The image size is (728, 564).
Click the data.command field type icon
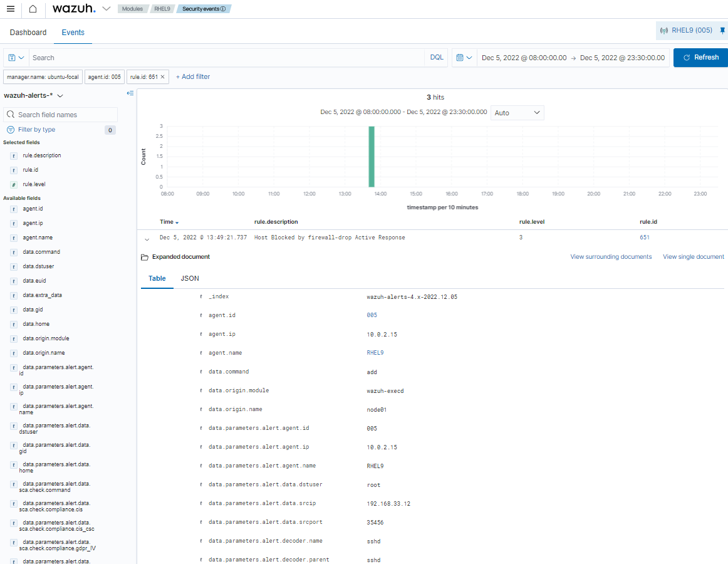click(14, 253)
